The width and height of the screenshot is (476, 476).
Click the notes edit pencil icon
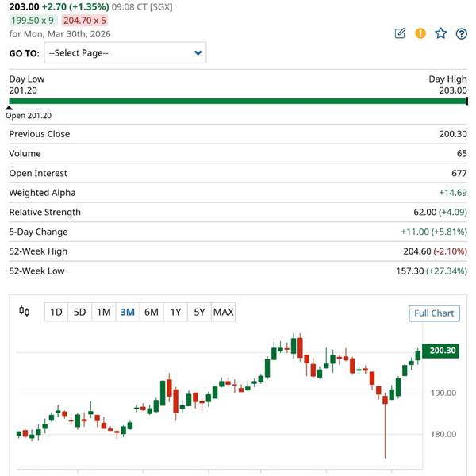pyautogui.click(x=401, y=33)
